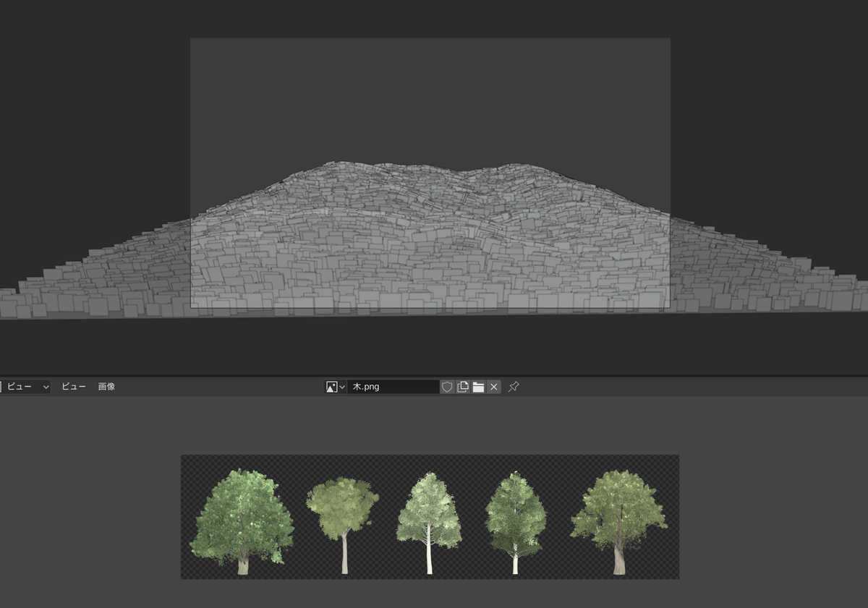868x608 pixels.
Task: Click the 木.png name field to rename it
Action: (394, 387)
